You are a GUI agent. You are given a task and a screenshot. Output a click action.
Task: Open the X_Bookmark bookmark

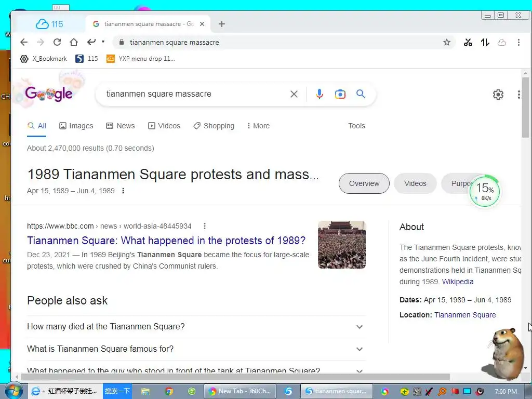click(43, 59)
